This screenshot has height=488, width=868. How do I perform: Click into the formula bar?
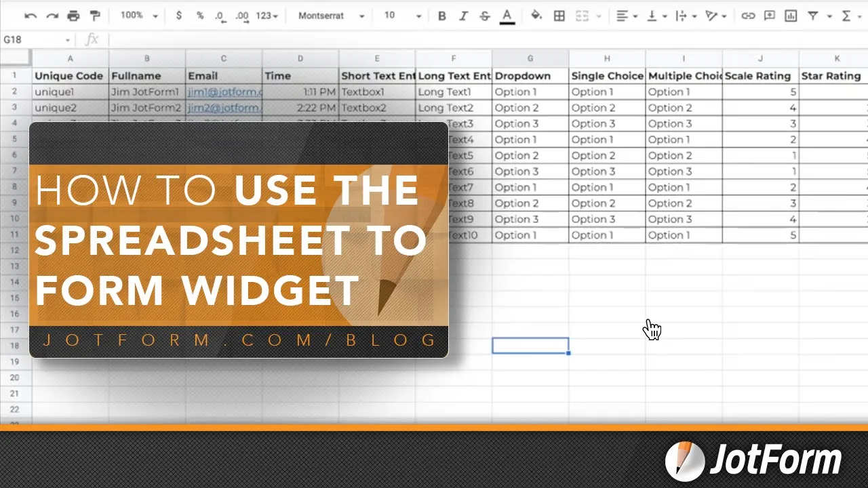(487, 40)
